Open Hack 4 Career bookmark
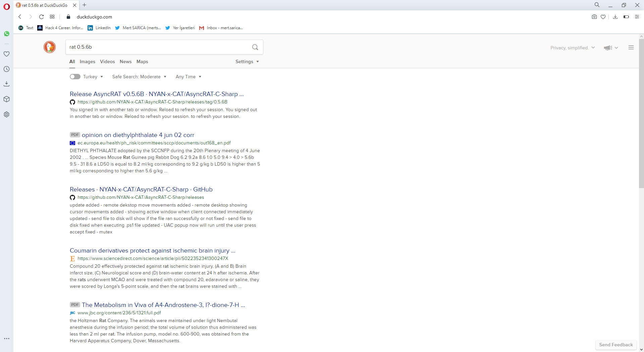Image resolution: width=644 pixels, height=352 pixels. click(x=60, y=28)
